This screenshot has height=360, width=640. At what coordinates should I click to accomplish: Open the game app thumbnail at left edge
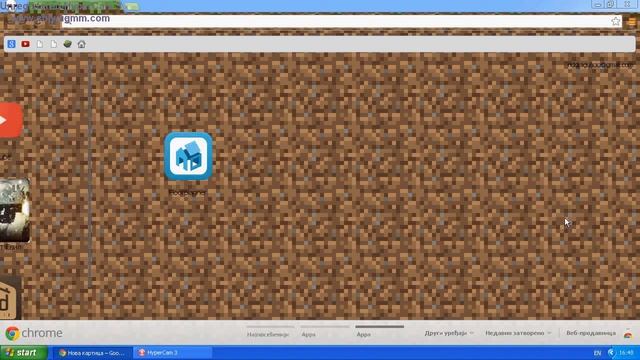point(15,211)
